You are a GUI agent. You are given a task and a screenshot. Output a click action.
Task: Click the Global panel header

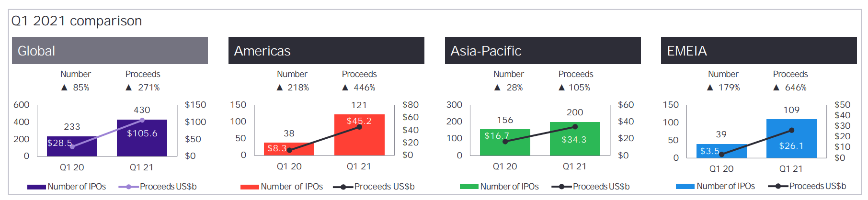pyautogui.click(x=110, y=50)
